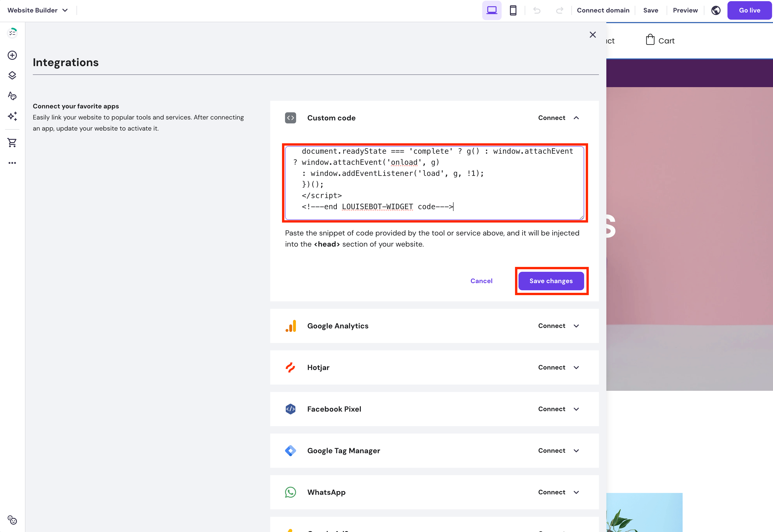Open the online store cart icon

(12, 143)
